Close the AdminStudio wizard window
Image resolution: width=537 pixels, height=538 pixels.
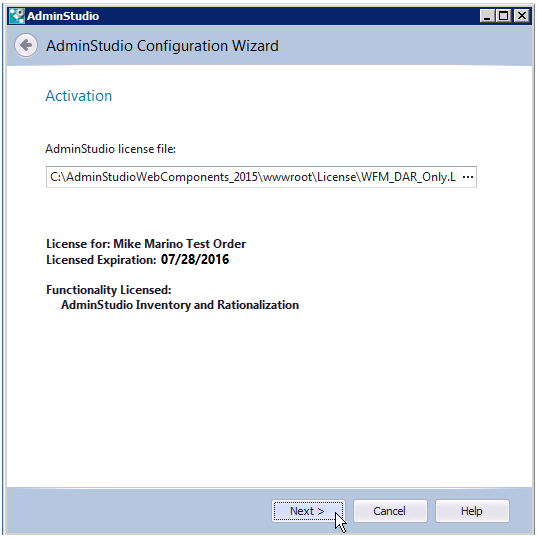(522, 16)
